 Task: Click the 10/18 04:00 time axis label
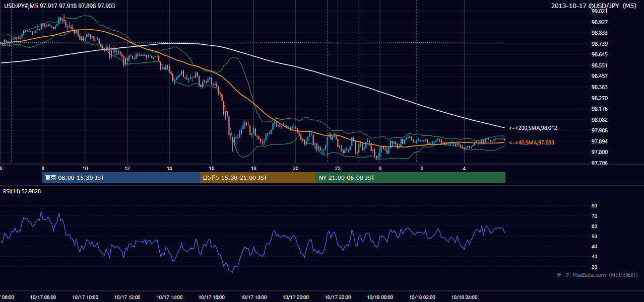tap(464, 297)
